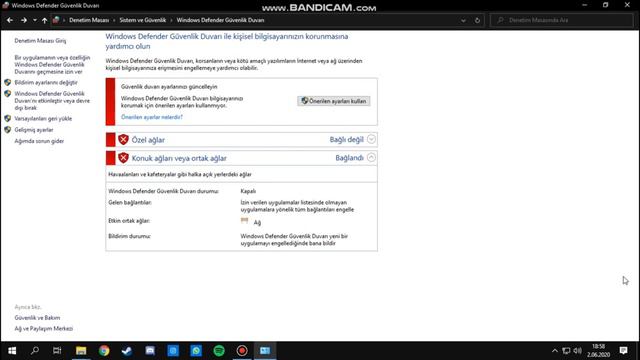Click volume icon in system tray

coord(577,351)
